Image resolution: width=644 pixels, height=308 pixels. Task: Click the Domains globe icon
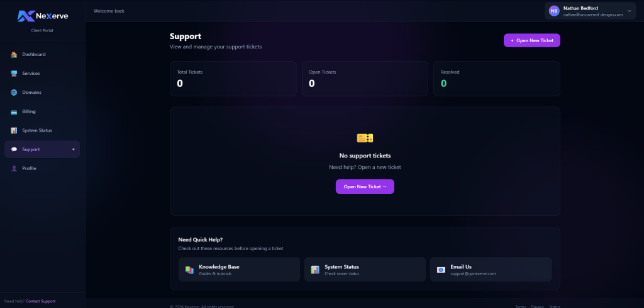[14, 93]
